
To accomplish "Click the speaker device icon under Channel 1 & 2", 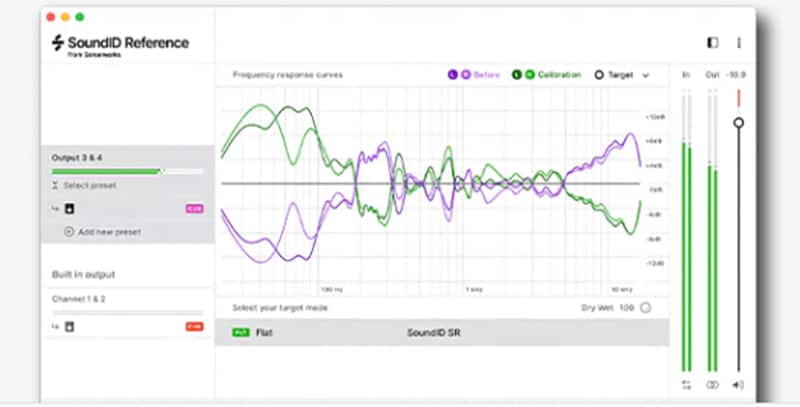I will pyautogui.click(x=69, y=326).
